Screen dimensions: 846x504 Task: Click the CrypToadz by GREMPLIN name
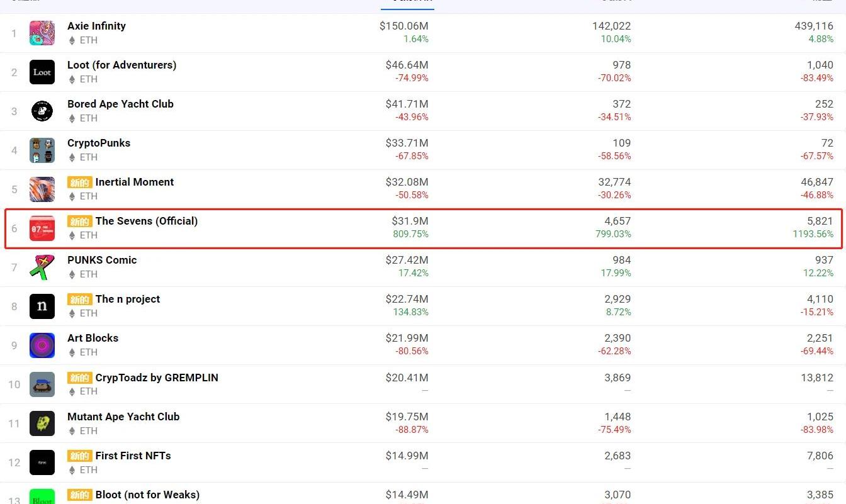coord(157,378)
